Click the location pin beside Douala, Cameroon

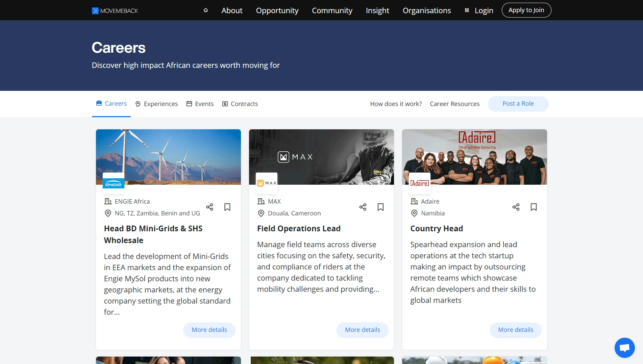261,213
